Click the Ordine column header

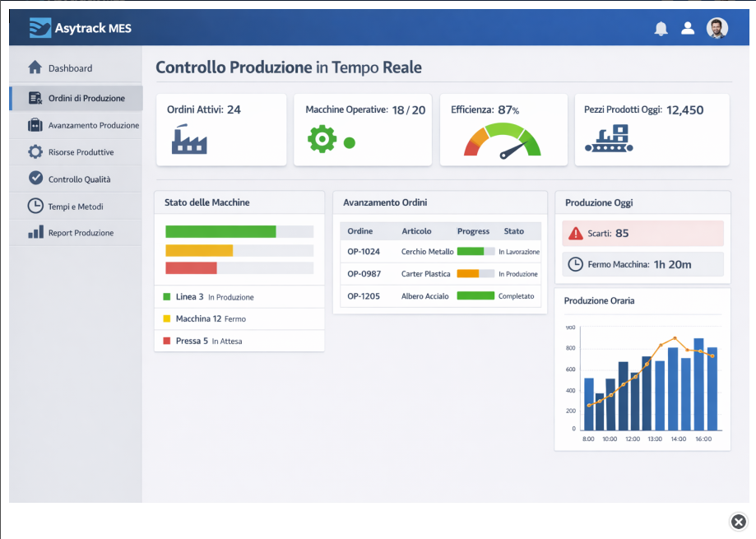(360, 231)
